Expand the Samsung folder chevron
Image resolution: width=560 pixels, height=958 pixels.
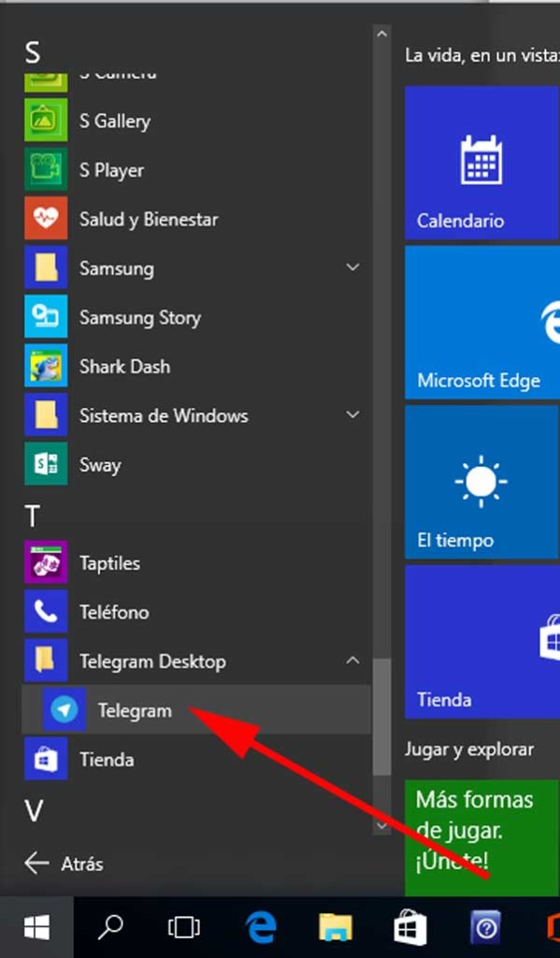(x=352, y=267)
